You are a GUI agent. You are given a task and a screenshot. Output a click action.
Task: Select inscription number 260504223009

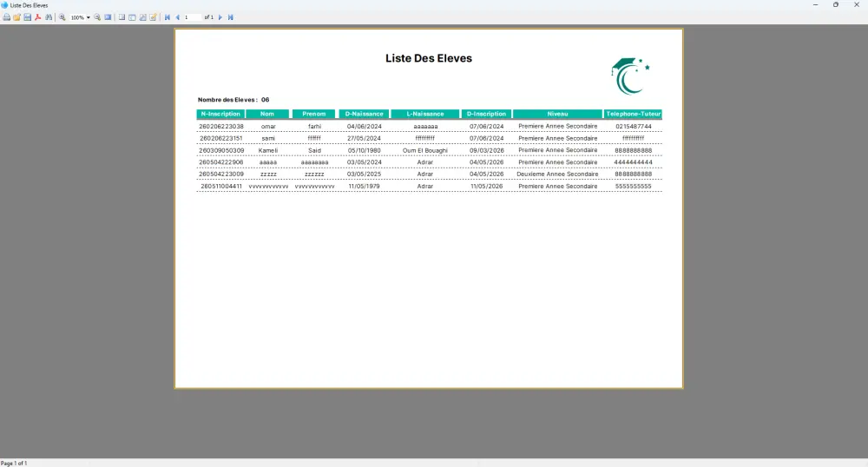point(221,174)
